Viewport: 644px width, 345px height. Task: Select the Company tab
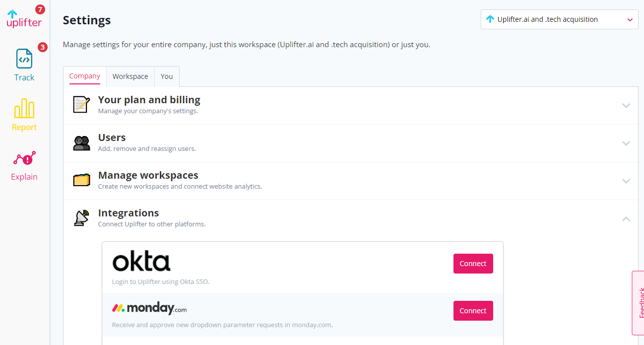(85, 76)
